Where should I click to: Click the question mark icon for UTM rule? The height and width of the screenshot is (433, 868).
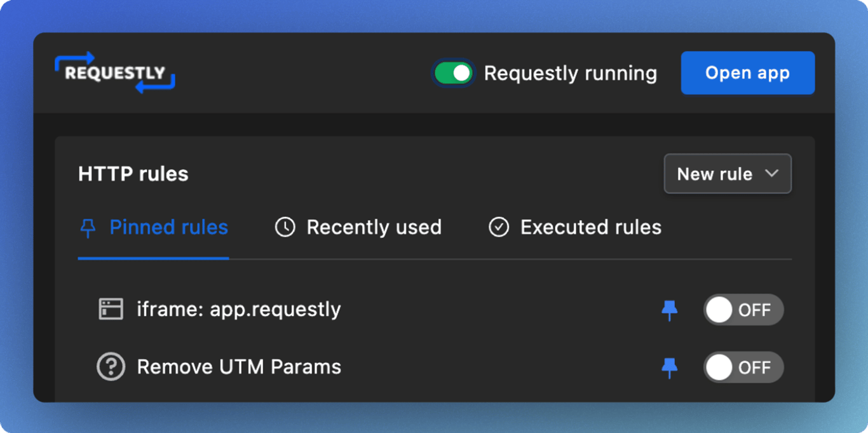tap(111, 368)
